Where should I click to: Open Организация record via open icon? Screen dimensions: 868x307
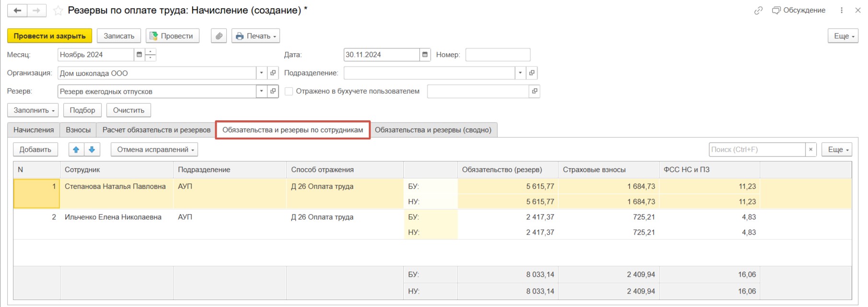click(273, 73)
